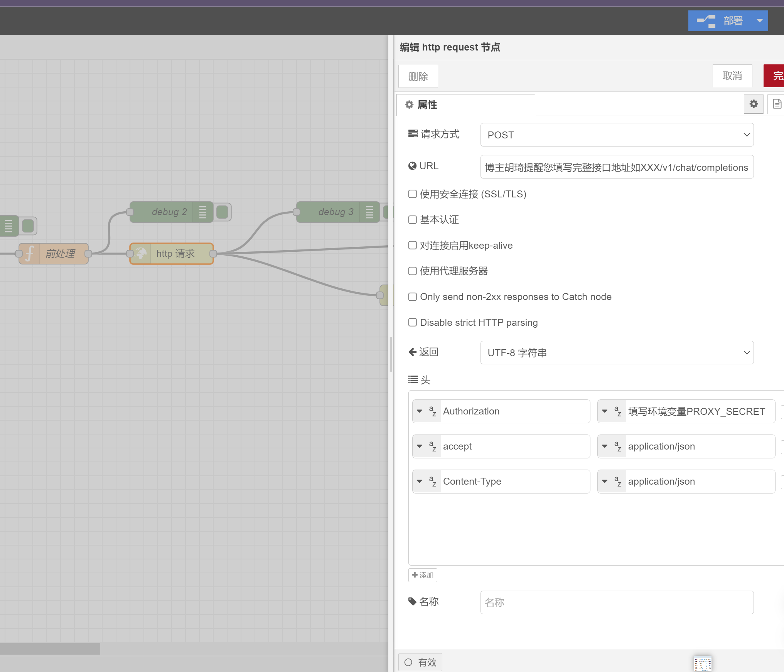Viewport: 784px width, 672px height.
Task: Open node description document icon
Action: 777,104
